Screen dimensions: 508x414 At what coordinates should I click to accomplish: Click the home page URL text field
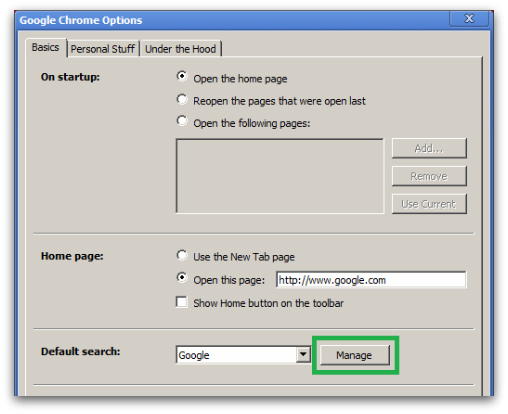pyautogui.click(x=371, y=280)
